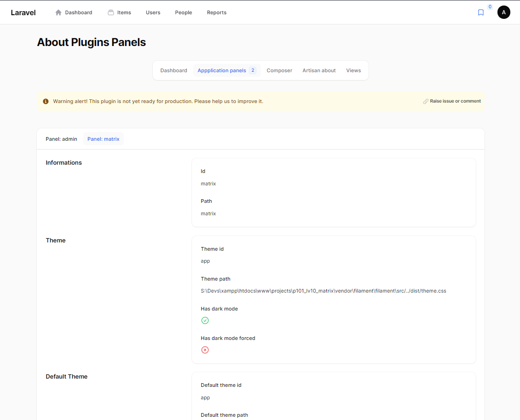Screen dimensions: 520x420
Task: Click the Items box icon in navbar
Action: (111, 12)
